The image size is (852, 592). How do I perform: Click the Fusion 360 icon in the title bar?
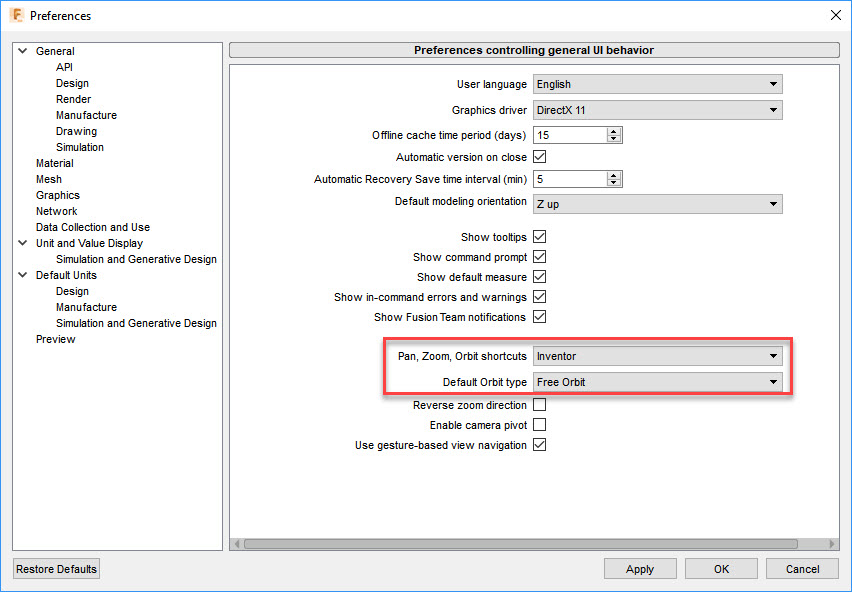(15, 15)
